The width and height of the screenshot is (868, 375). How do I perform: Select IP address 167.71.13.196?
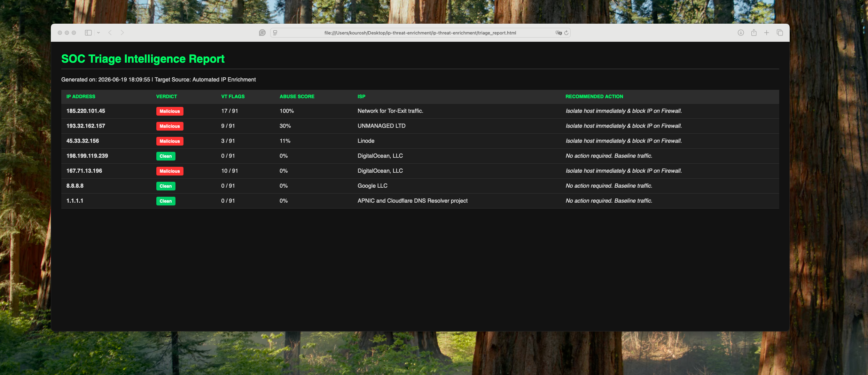(x=84, y=171)
